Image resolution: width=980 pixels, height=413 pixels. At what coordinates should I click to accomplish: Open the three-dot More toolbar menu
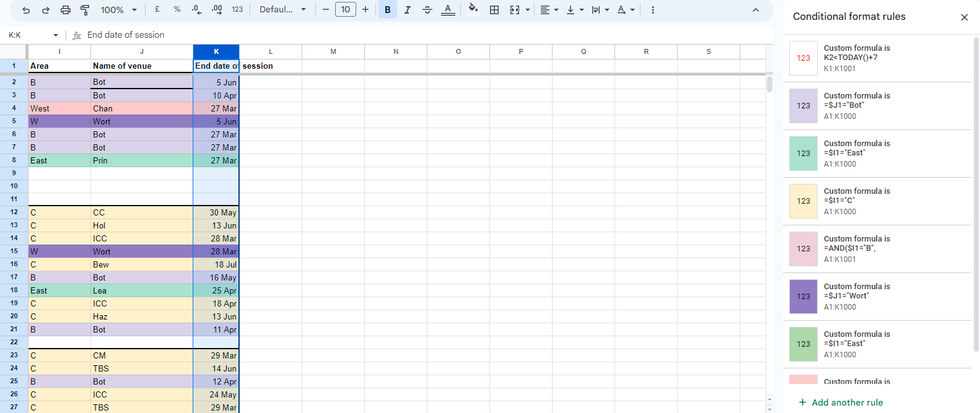point(653,10)
